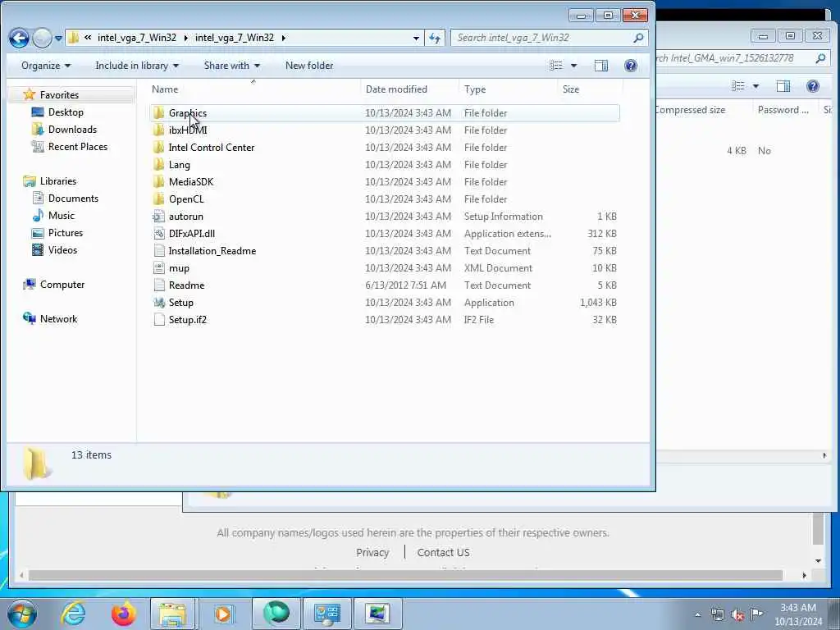
Task: Create a New folder
Action: click(309, 66)
